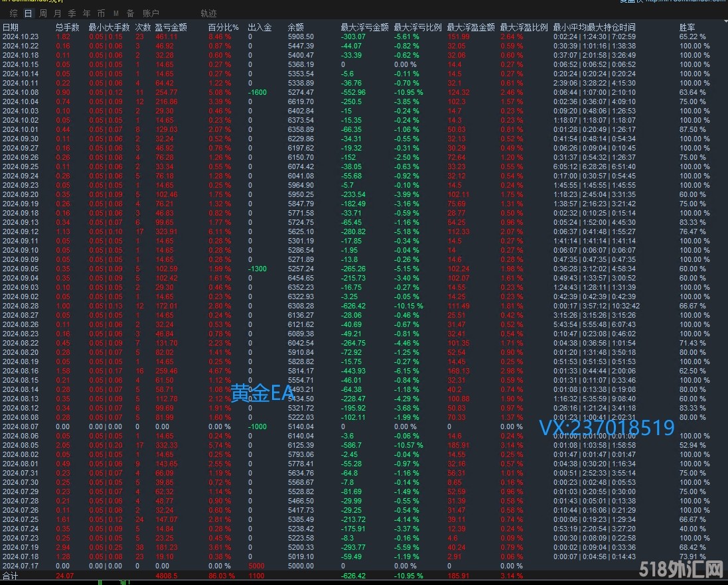
Task: Sort by the 胜率 column header
Action: [x=688, y=27]
